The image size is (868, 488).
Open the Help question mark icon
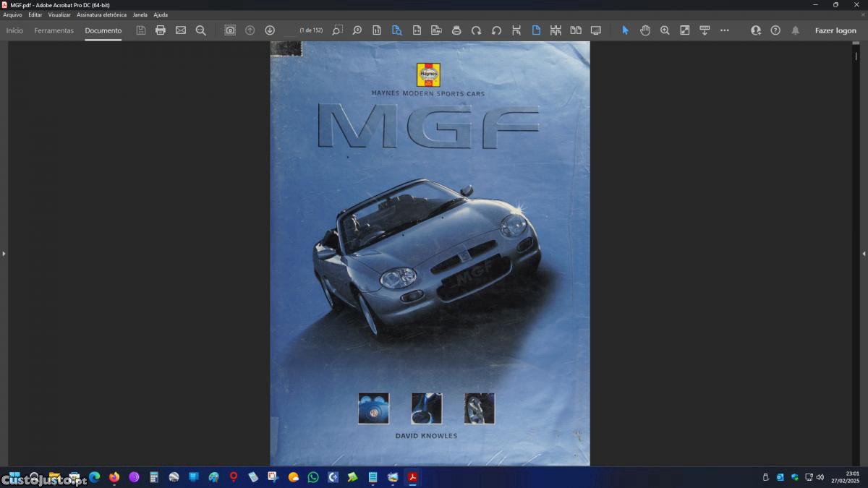click(x=775, y=30)
